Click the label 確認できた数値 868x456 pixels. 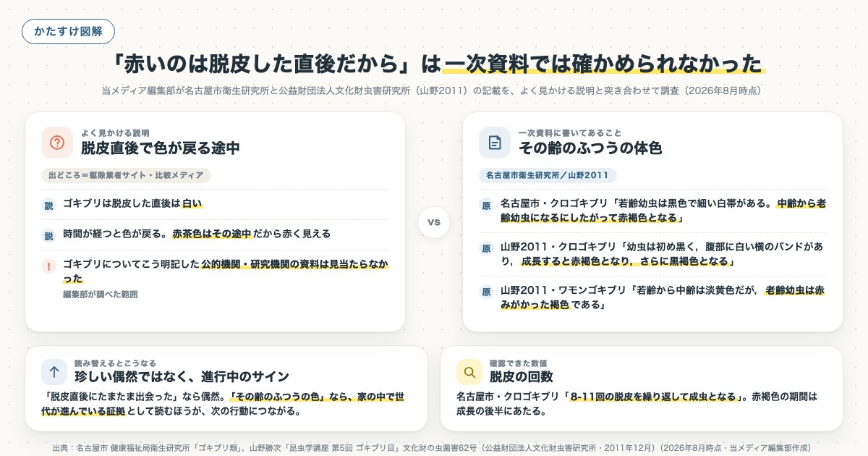pyautogui.click(x=518, y=363)
